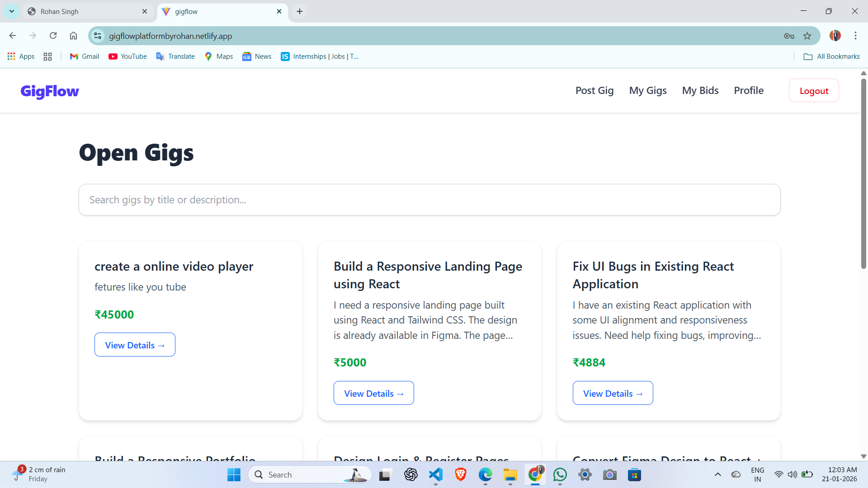Open the Windows Start menu
Screen dimensions: 868x488
pyautogui.click(x=234, y=474)
